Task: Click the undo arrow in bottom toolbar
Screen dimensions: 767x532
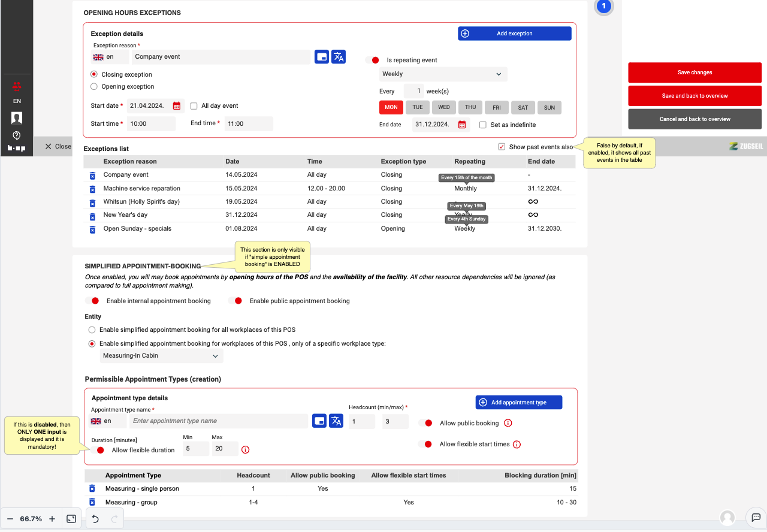Action: click(95, 519)
